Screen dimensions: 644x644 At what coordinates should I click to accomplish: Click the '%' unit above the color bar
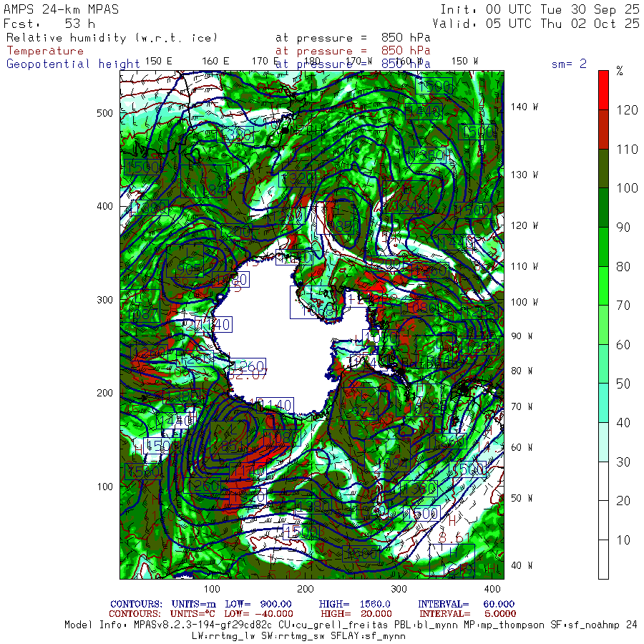coord(620,71)
